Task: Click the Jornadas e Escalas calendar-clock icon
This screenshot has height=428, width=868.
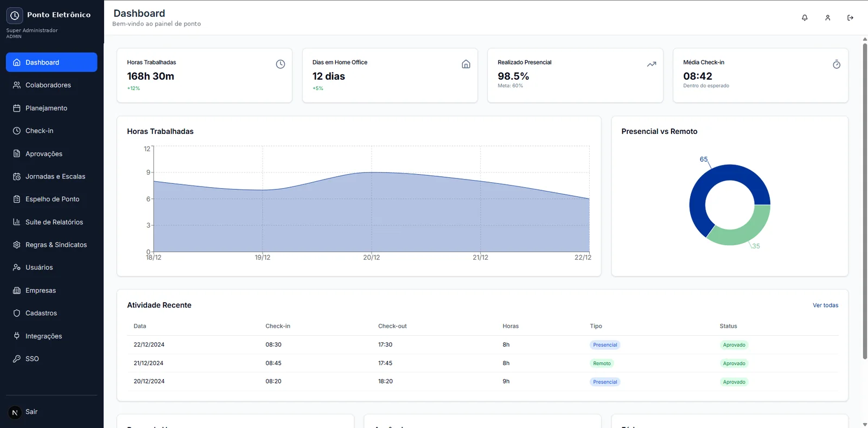Action: 17,176
